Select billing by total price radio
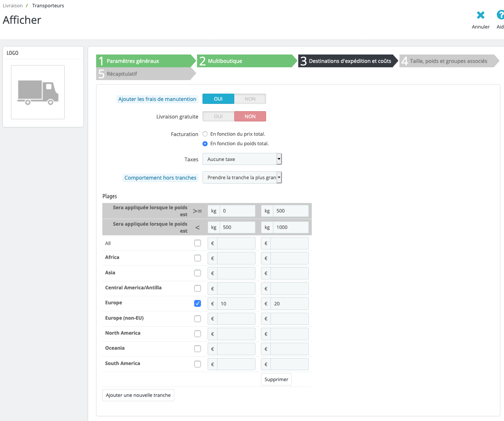Image resolution: width=504 pixels, height=421 pixels. [x=205, y=134]
